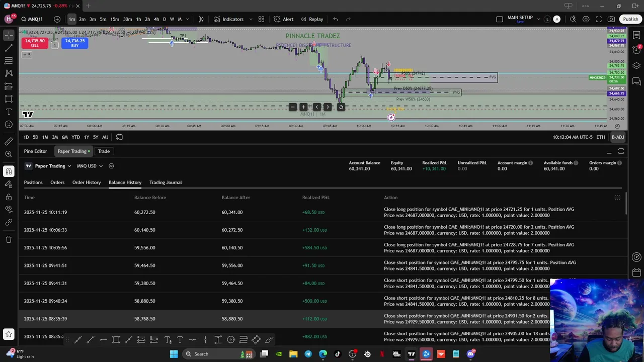Open chart settings hexagon icon
The height and width of the screenshot is (362, 644).
click(586, 19)
